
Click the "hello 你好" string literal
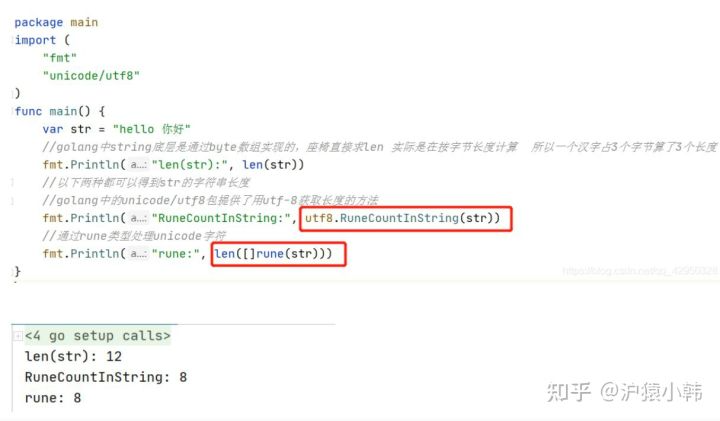[152, 129]
